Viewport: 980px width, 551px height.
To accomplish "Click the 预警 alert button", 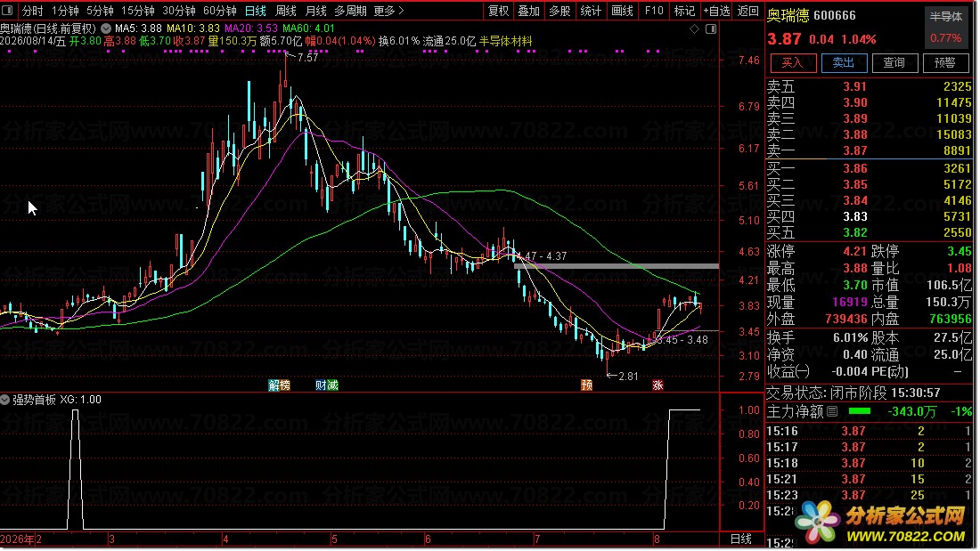I will coord(945,62).
